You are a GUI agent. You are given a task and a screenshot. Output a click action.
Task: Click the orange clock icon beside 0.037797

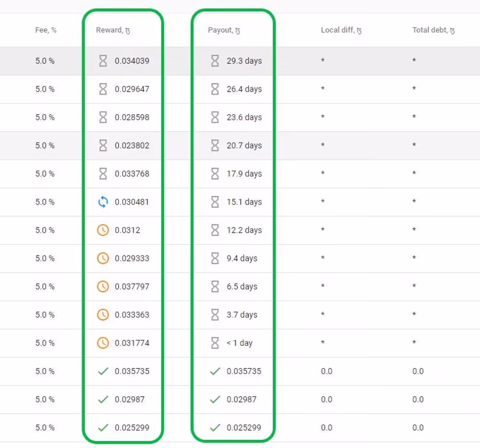click(x=103, y=287)
